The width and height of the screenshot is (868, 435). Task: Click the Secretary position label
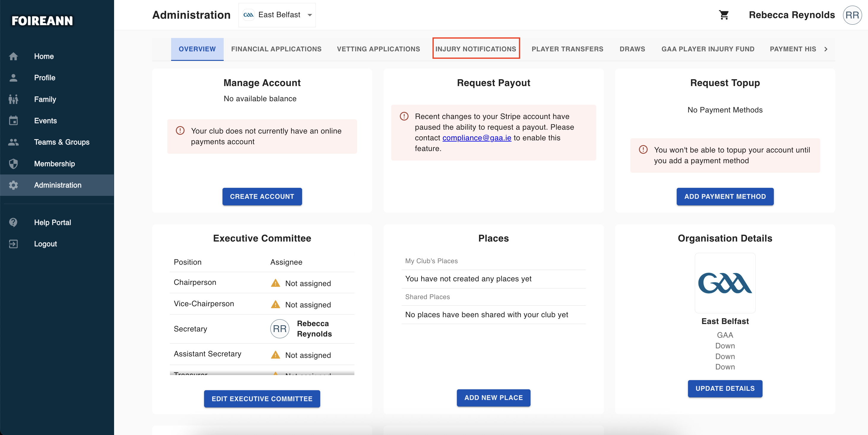[190, 328]
